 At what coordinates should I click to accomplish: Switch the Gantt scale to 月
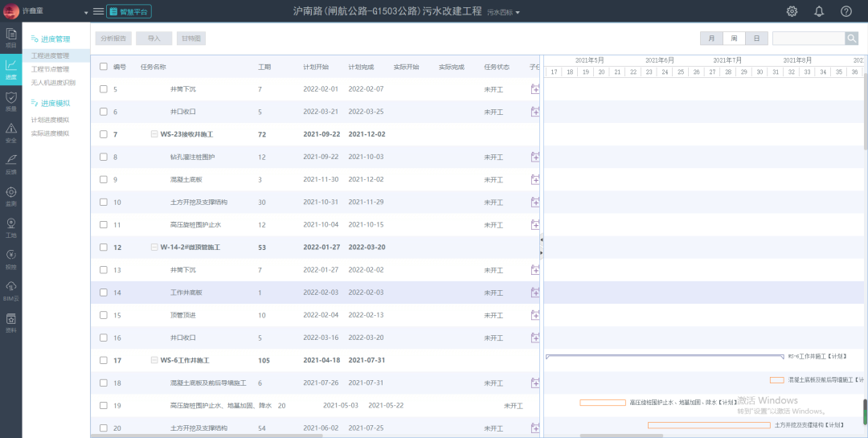pos(711,39)
